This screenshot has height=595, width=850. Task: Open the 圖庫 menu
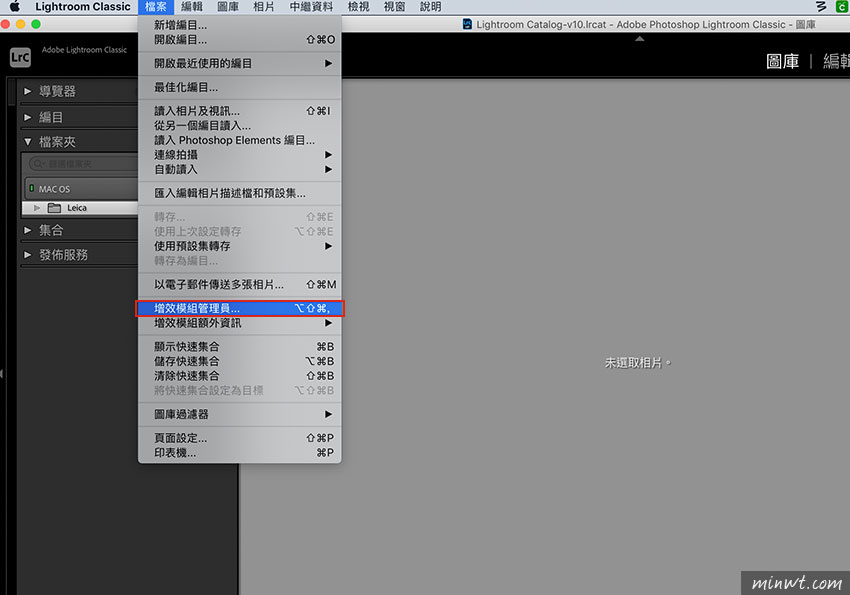click(x=228, y=7)
